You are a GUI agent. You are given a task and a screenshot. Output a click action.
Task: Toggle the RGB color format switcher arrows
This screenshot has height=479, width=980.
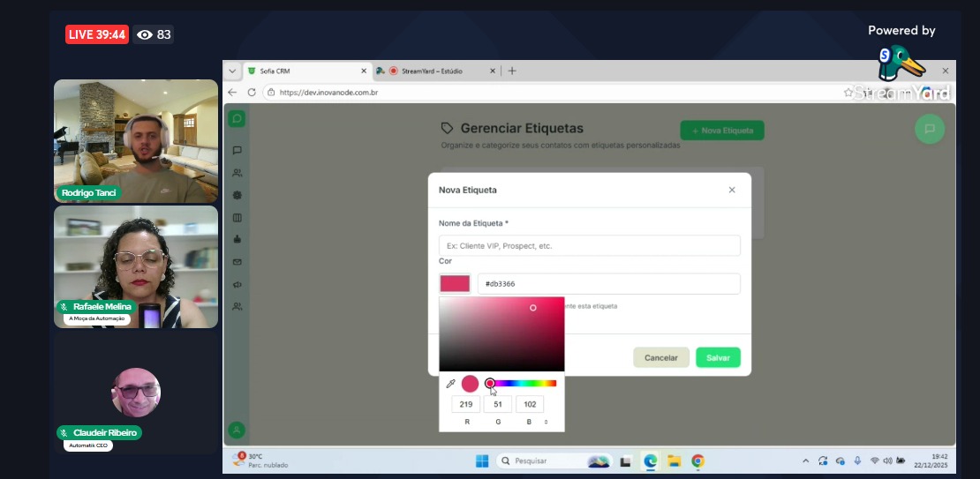tap(546, 422)
